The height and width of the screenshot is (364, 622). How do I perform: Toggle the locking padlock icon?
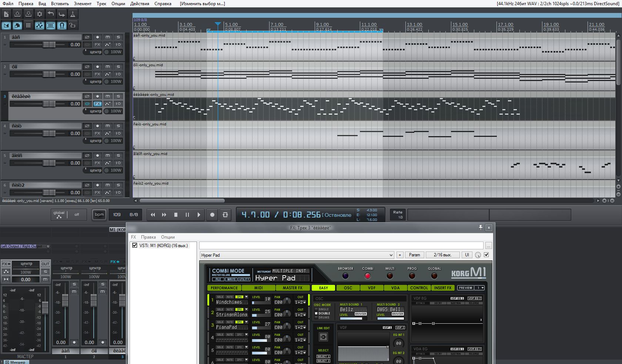73,26
